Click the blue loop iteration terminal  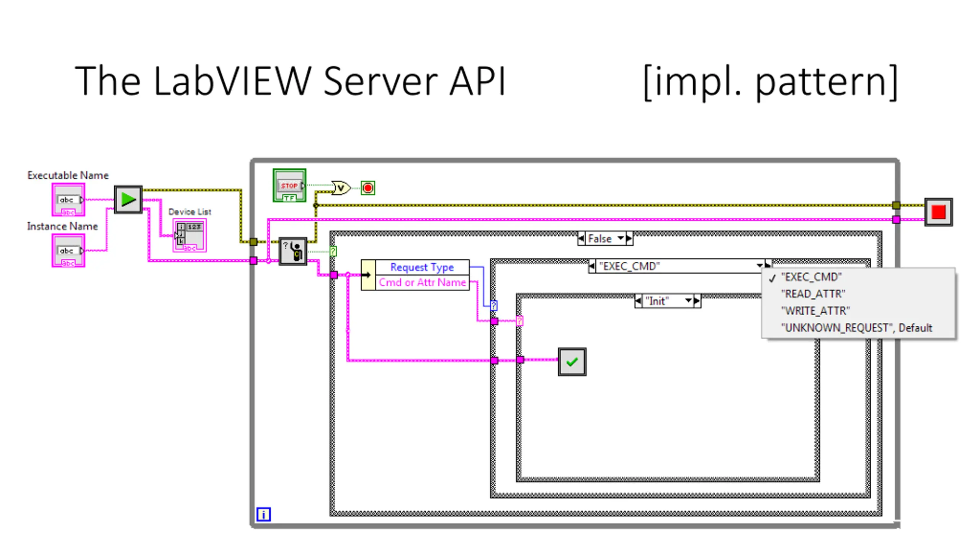263,514
